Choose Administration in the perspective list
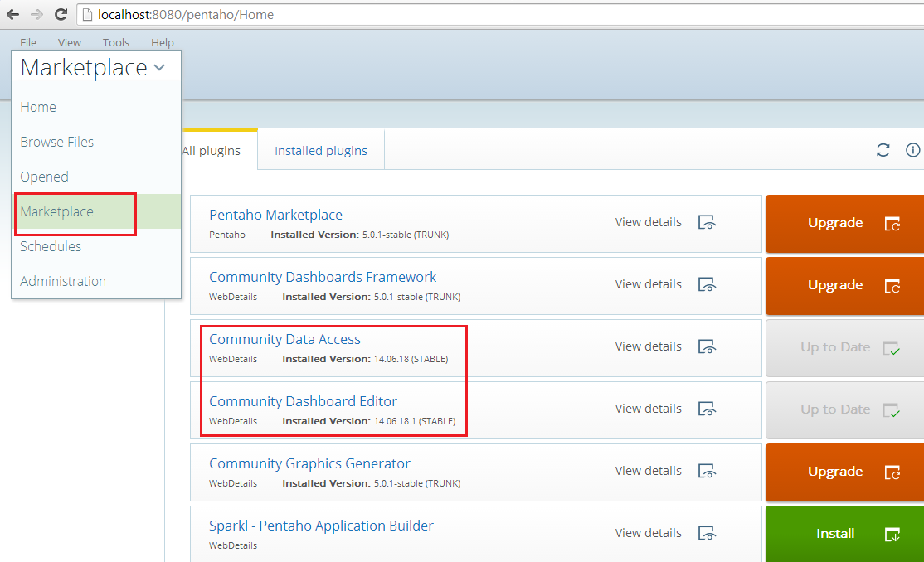Screen dimensions: 924x562 coord(63,281)
